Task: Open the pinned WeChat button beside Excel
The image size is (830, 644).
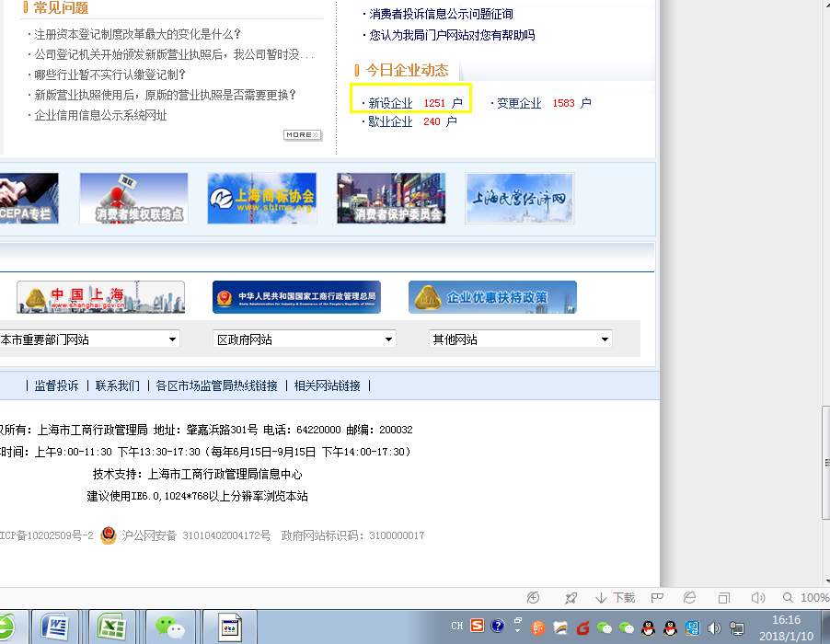Action: click(x=170, y=627)
